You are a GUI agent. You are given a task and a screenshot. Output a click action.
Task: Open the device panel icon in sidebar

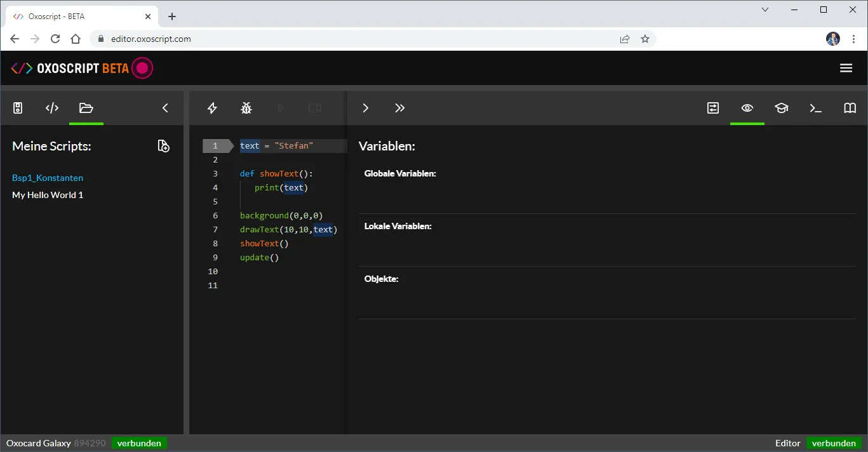click(x=18, y=108)
